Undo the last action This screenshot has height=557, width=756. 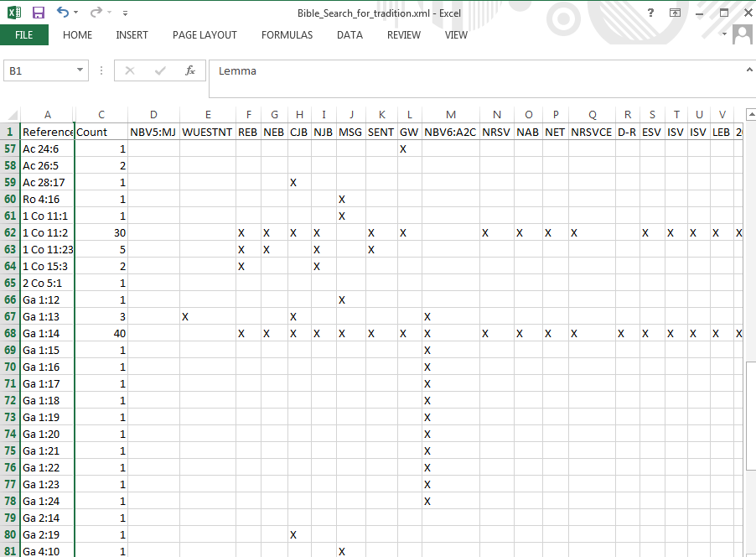(63, 12)
